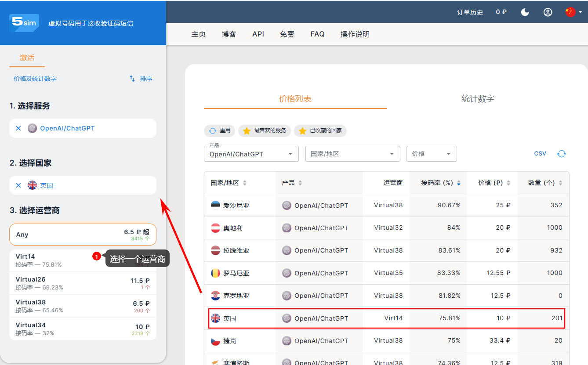Click the 重用 reuse chip

click(220, 131)
